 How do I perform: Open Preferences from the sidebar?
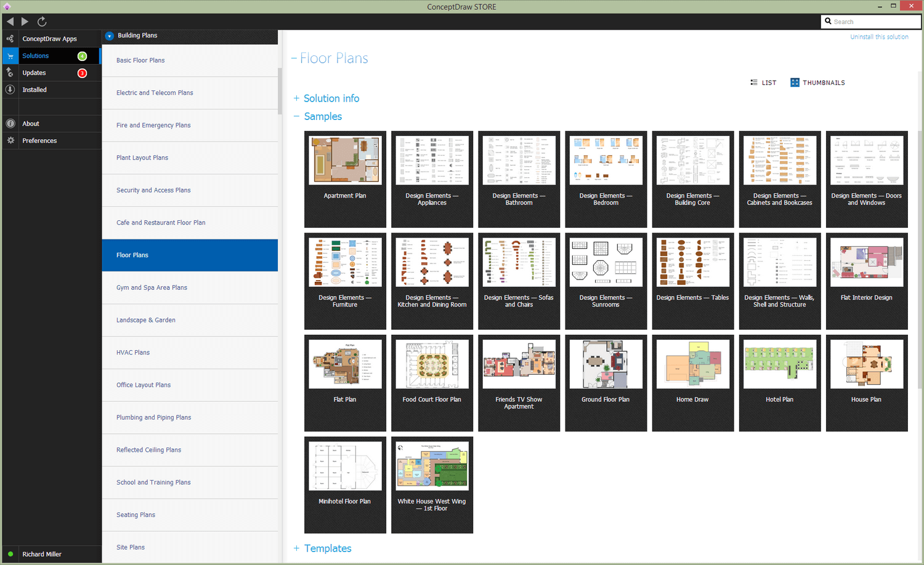pyautogui.click(x=39, y=140)
